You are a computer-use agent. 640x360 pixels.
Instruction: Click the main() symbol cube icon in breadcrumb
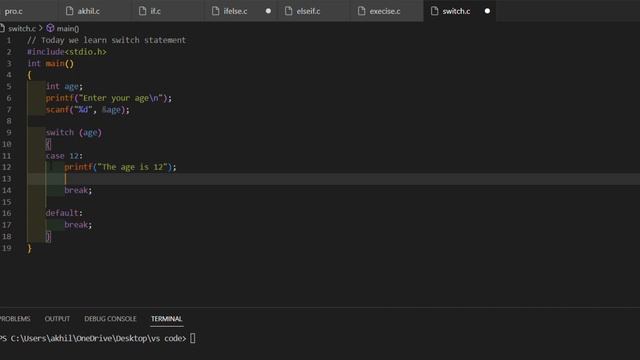(50, 28)
